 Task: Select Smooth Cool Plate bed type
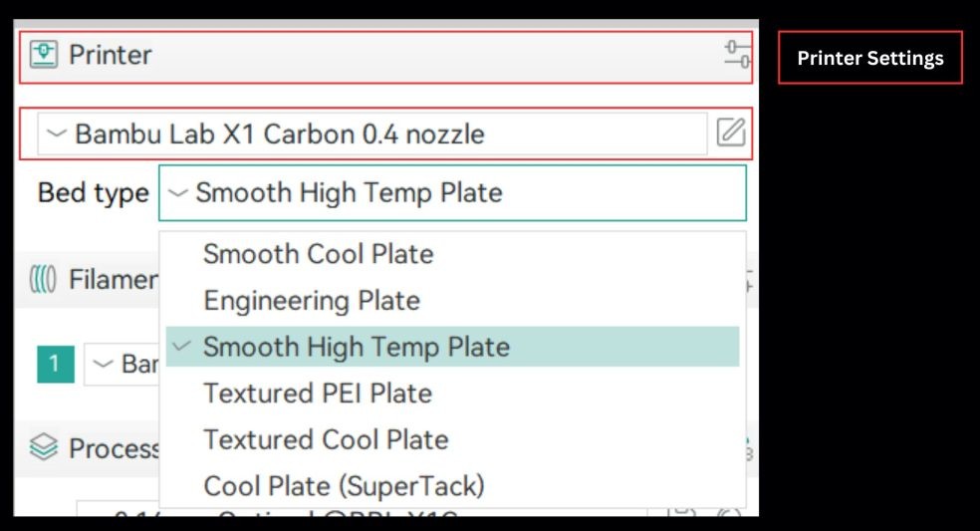click(318, 254)
